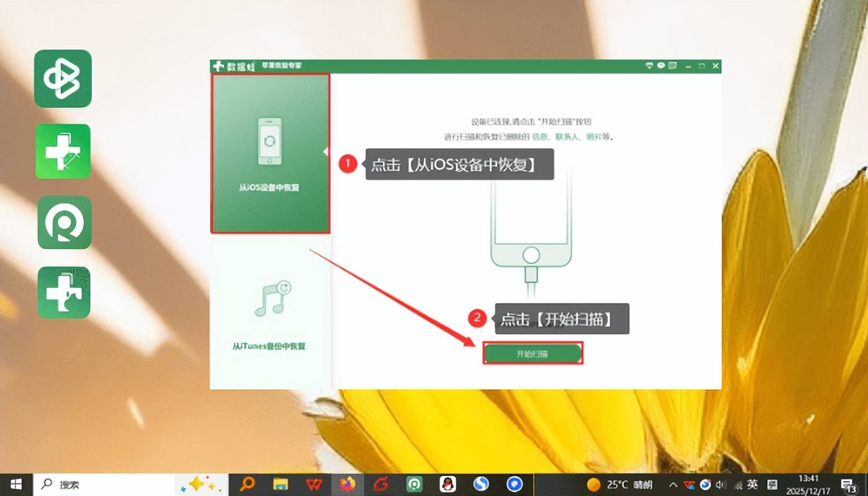Open QQ penguin icon on the taskbar
Image resolution: width=868 pixels, height=496 pixels.
click(x=447, y=484)
